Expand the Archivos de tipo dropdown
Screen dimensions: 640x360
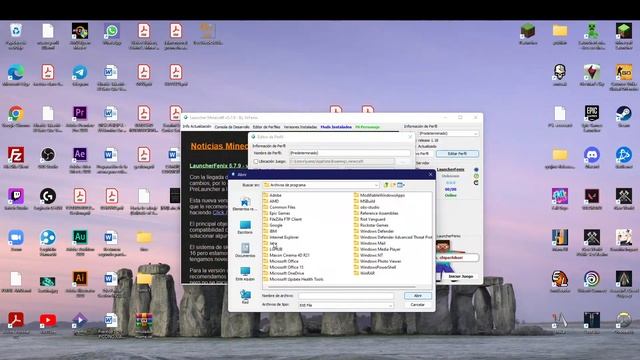[x=390, y=305]
